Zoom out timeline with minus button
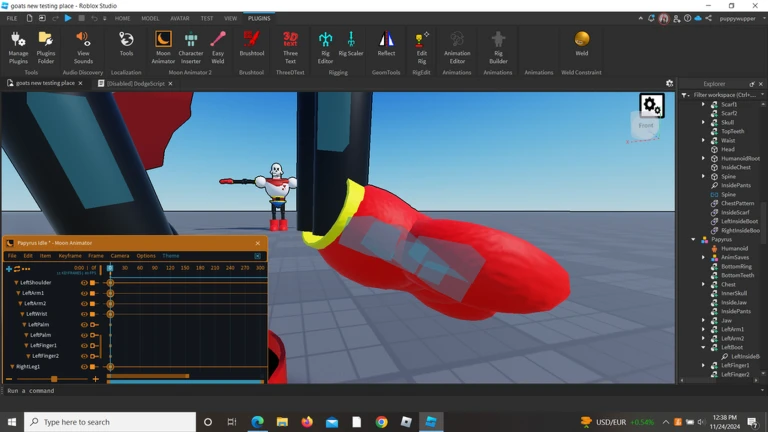This screenshot has height=432, width=768. tap(9, 379)
